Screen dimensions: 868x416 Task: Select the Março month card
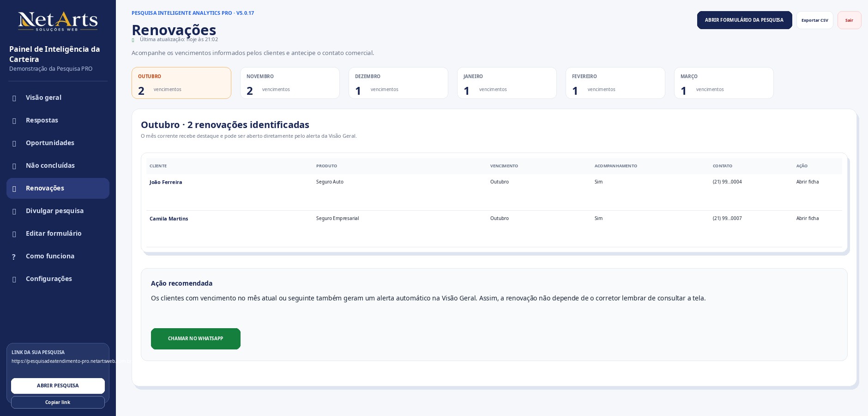click(x=724, y=83)
